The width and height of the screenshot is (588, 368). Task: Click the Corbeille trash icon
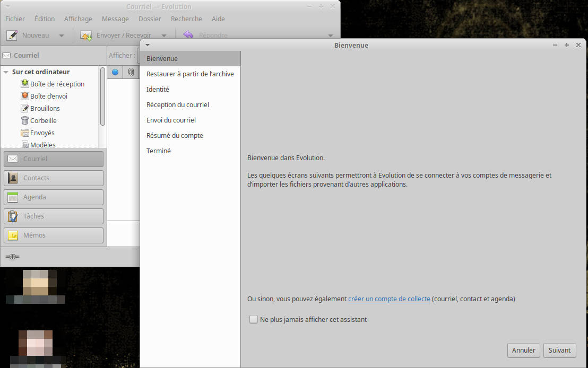click(x=24, y=120)
